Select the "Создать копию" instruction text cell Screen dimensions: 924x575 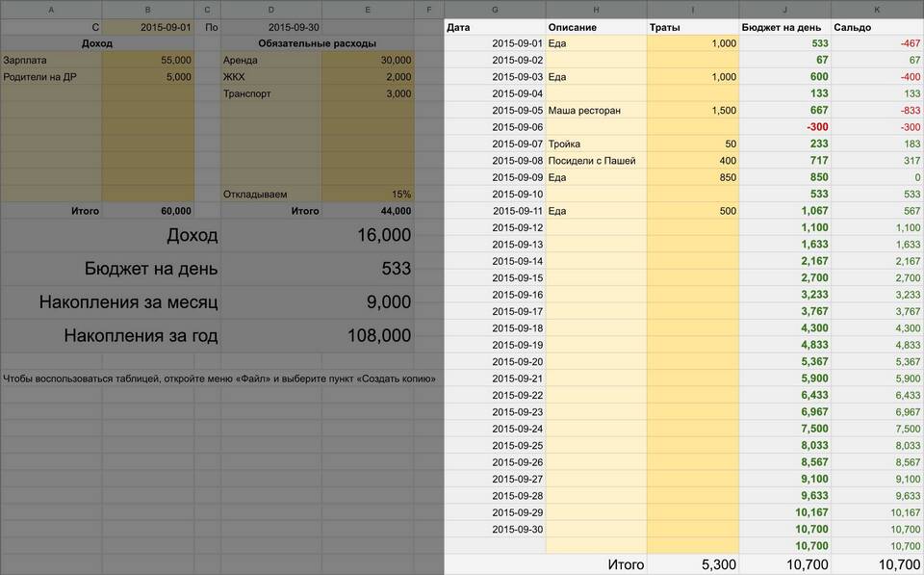(219, 379)
